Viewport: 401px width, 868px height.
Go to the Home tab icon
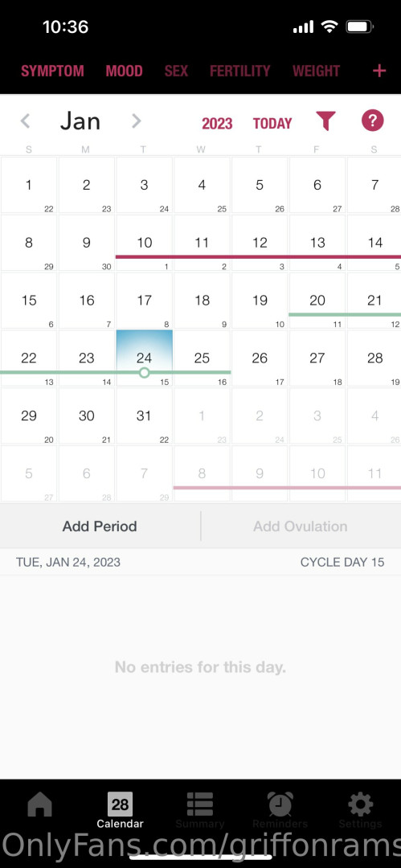pos(40,805)
